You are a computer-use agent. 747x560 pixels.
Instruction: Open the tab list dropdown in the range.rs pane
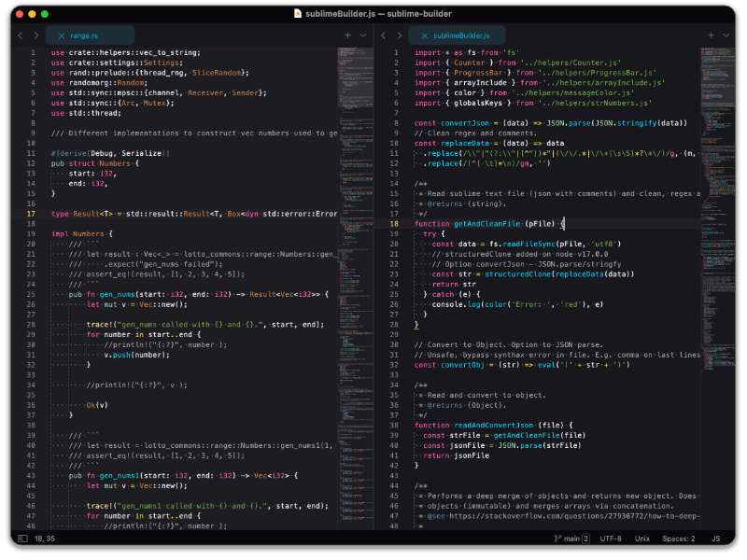click(363, 35)
